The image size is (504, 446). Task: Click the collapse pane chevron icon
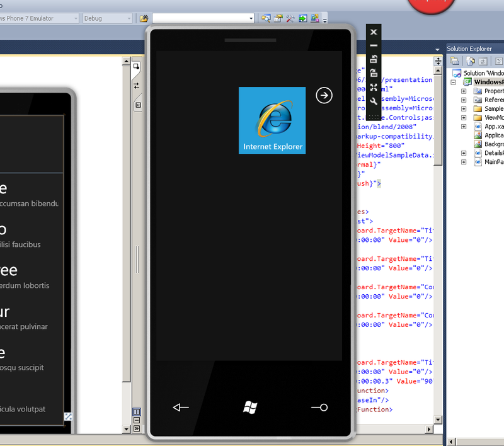pyautogui.click(x=137, y=428)
